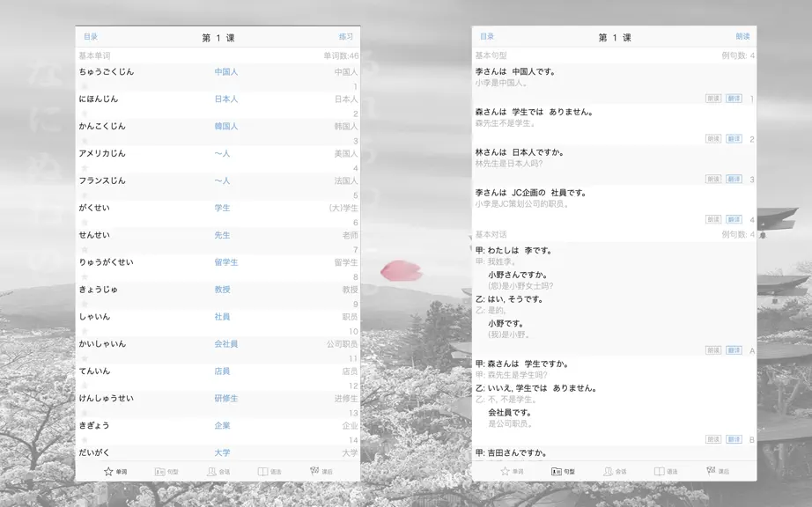Click the kanji 学生 in blue
The height and width of the screenshot is (507, 812).
222,208
